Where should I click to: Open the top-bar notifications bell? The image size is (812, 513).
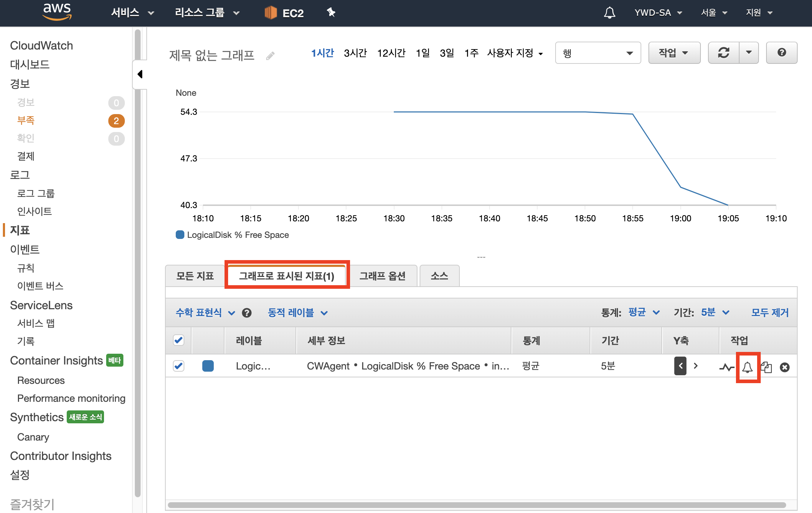(609, 13)
